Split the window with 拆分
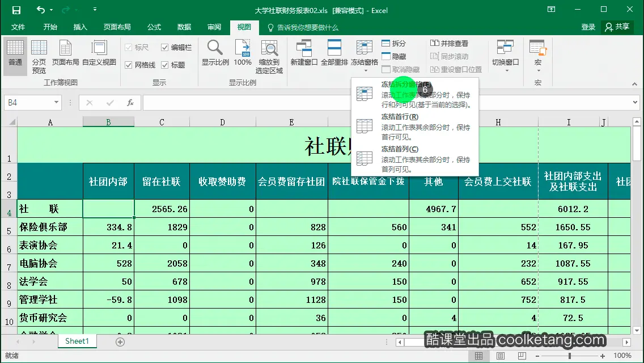644x363 pixels. point(393,43)
